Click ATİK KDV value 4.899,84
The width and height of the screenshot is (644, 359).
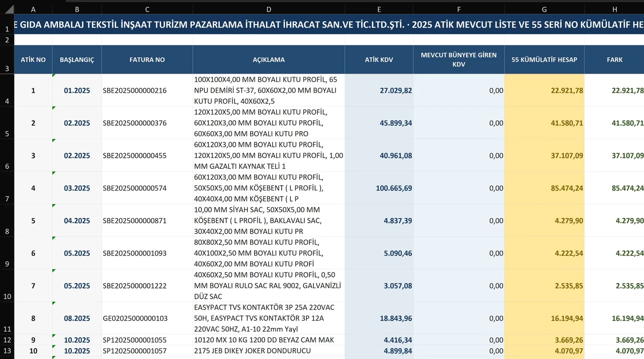point(379,351)
